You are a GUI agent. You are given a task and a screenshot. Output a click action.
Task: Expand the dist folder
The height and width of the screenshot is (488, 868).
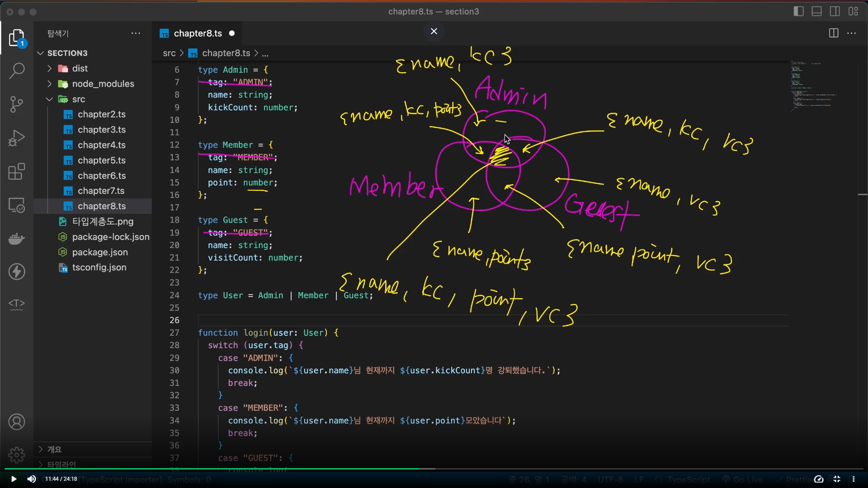(x=80, y=68)
